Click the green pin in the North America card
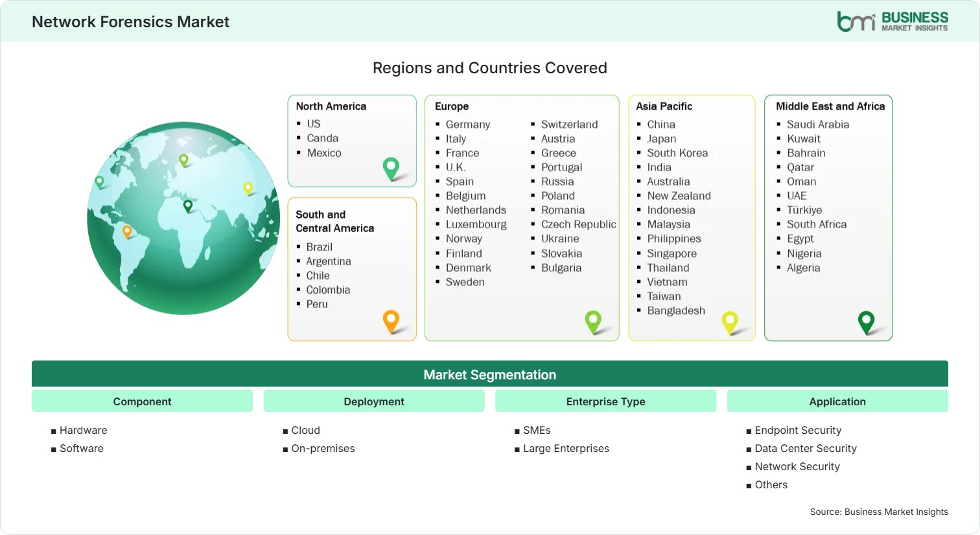Screen dimensions: 980x535 click(x=391, y=169)
